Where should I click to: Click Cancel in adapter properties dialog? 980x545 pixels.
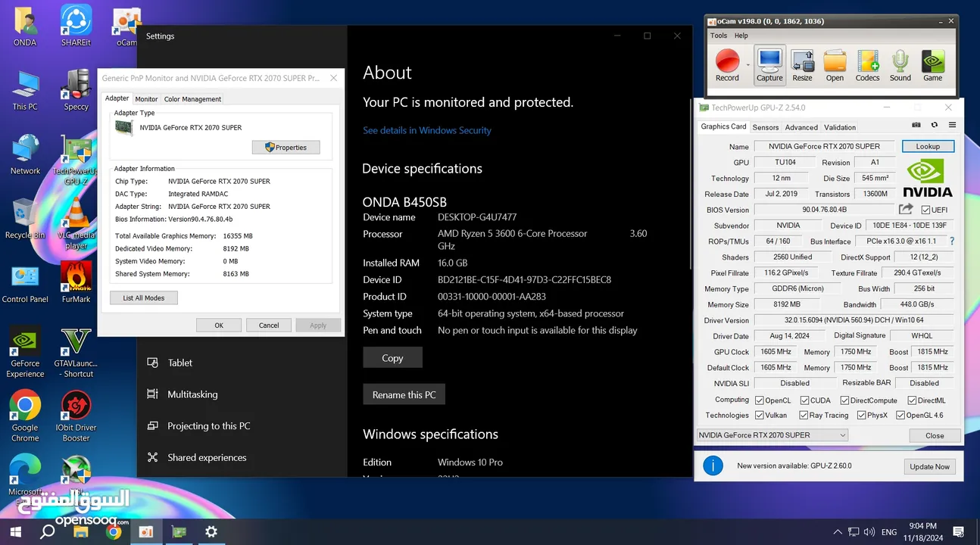269,325
